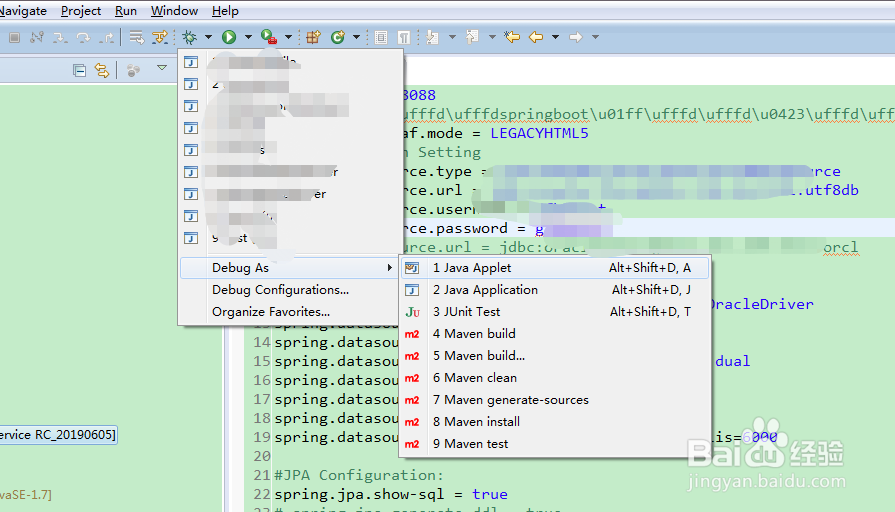The width and height of the screenshot is (895, 512).
Task: Open the Back history dropdown arrow
Action: [x=555, y=37]
